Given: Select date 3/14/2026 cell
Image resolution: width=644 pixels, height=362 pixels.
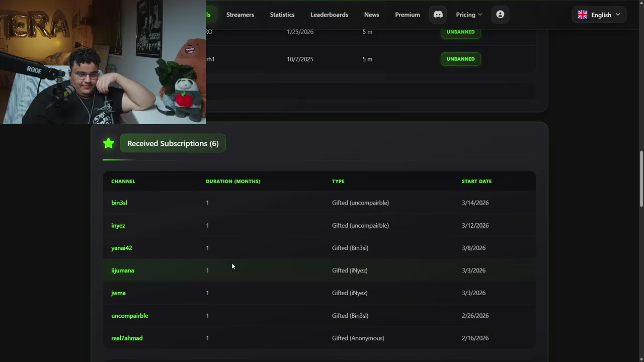Looking at the screenshot, I should (x=475, y=203).
